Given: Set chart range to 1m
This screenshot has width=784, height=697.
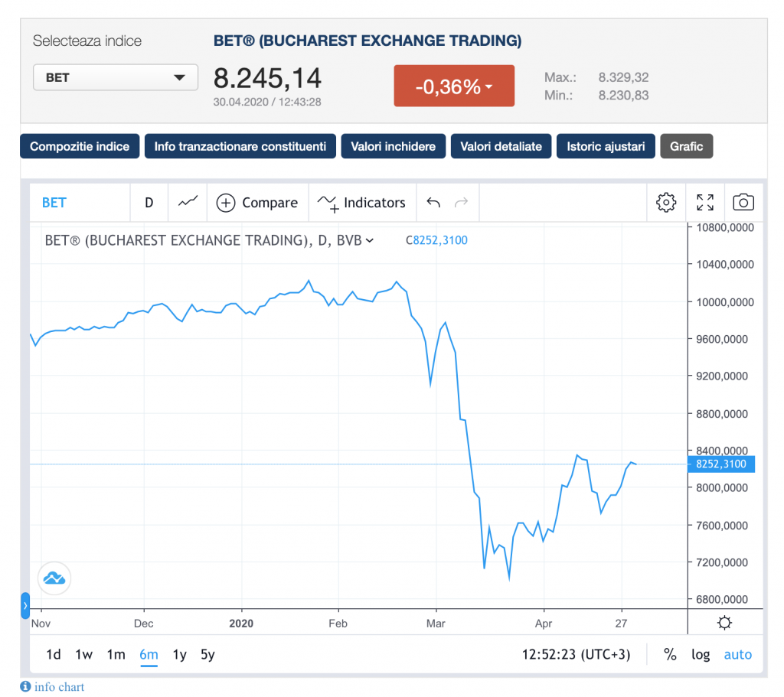Looking at the screenshot, I should click(116, 654).
